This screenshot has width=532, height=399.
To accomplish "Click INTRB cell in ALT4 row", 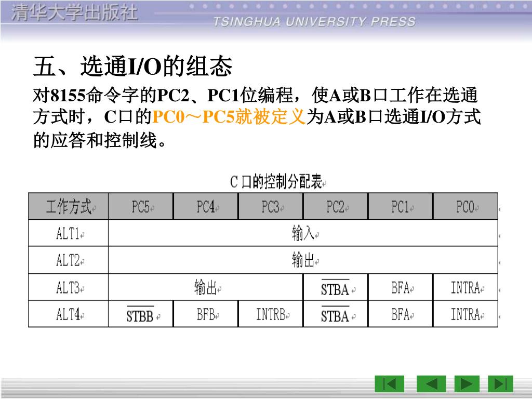I will pos(271,314).
